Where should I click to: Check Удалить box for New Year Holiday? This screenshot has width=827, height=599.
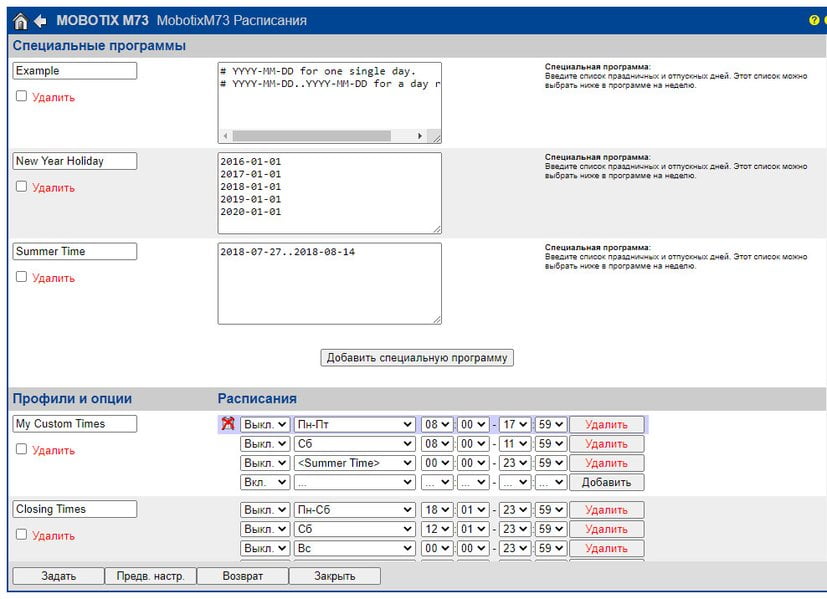pos(21,186)
